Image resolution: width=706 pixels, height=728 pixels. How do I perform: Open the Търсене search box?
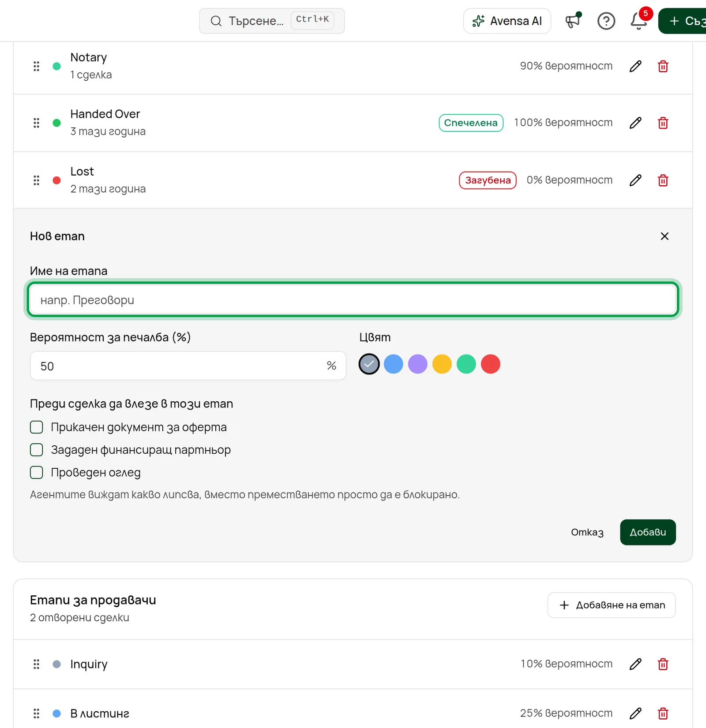[272, 21]
